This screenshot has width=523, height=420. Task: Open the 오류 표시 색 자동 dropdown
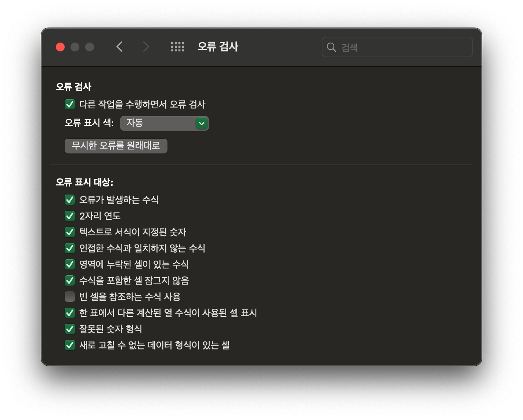(x=165, y=123)
